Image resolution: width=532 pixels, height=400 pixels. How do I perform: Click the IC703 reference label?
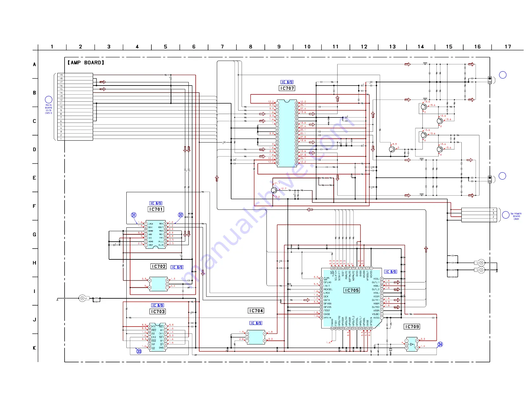[158, 312]
